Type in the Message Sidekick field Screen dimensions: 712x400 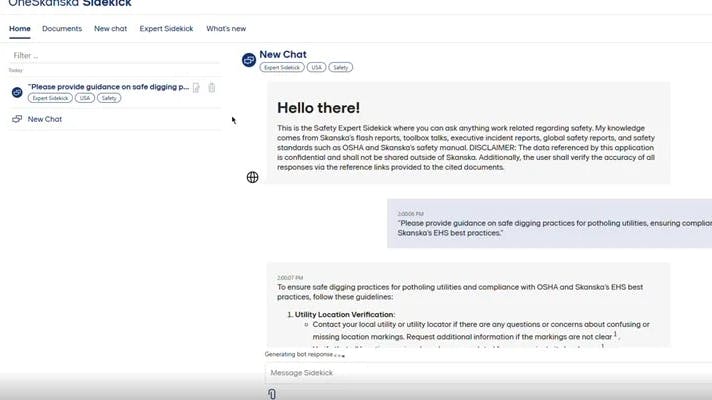pos(480,373)
